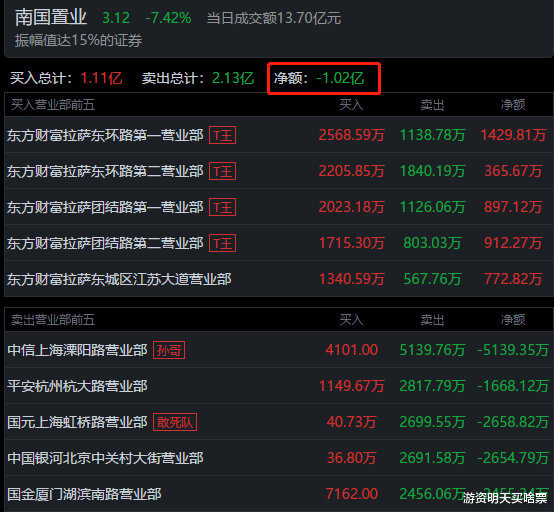Image resolution: width=554 pixels, height=512 pixels.
Task: Click buy amount 36.80万
Action: coord(352,458)
